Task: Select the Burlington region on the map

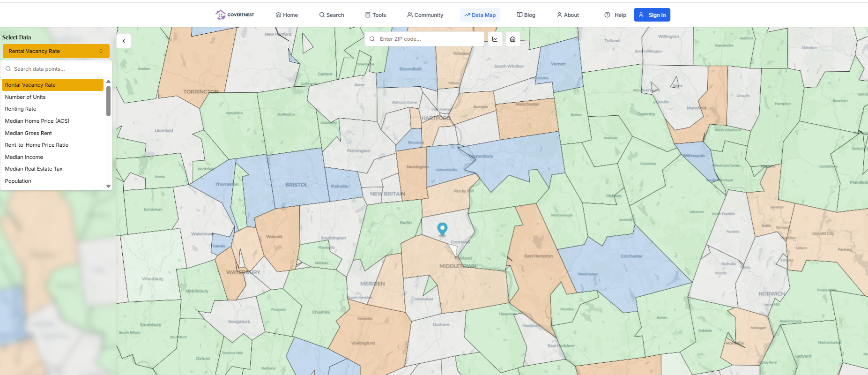Action: pos(286,114)
